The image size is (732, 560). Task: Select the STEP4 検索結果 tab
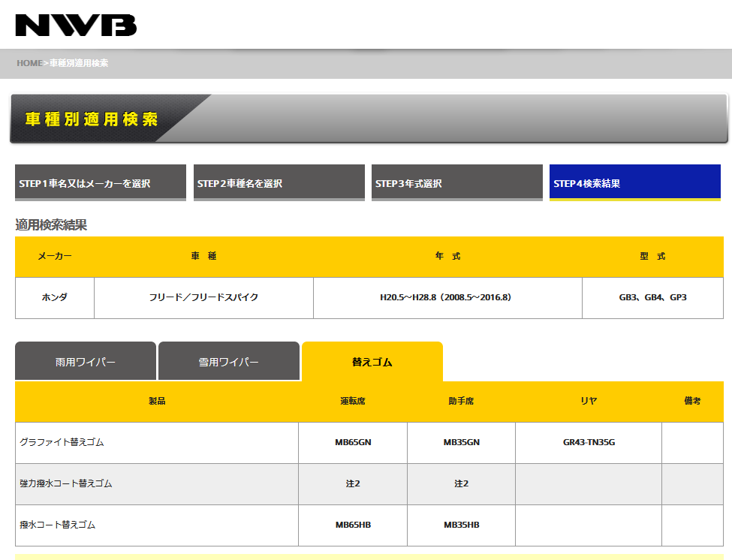(635, 182)
